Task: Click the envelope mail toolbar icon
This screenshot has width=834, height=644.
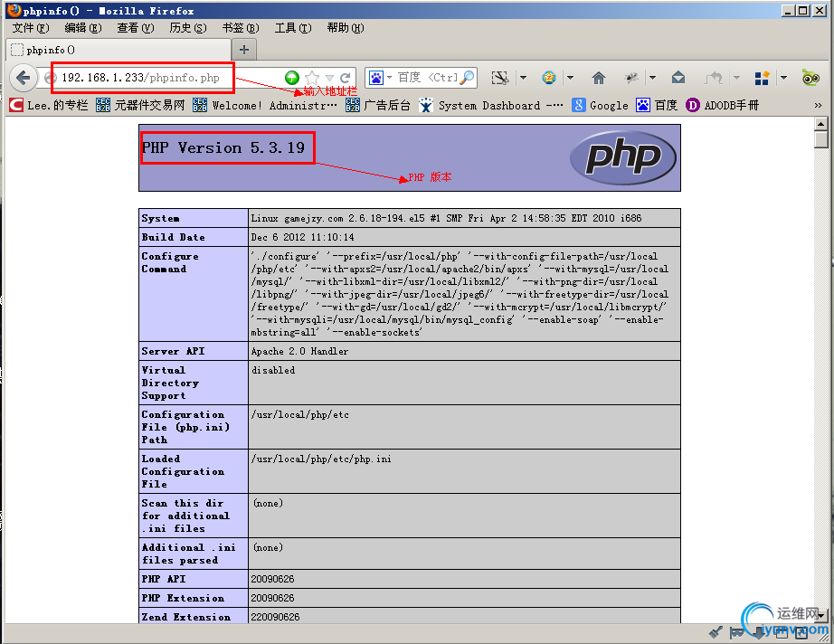Action: tap(678, 78)
